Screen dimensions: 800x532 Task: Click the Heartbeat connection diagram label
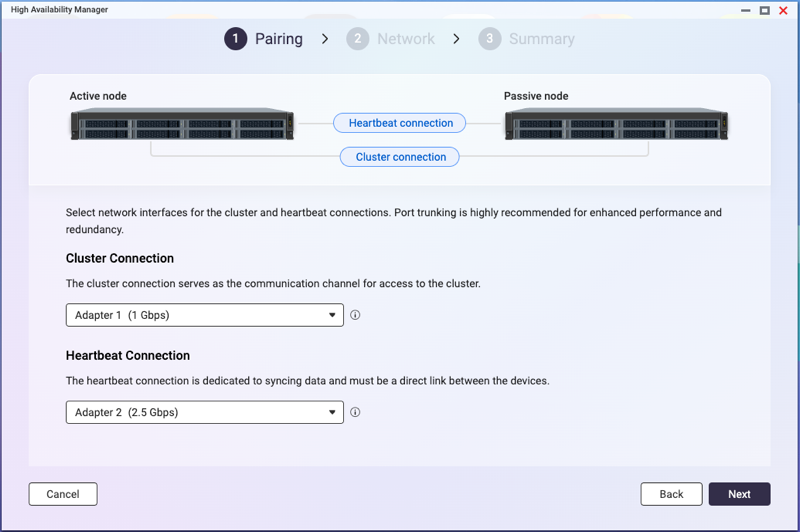(x=400, y=123)
